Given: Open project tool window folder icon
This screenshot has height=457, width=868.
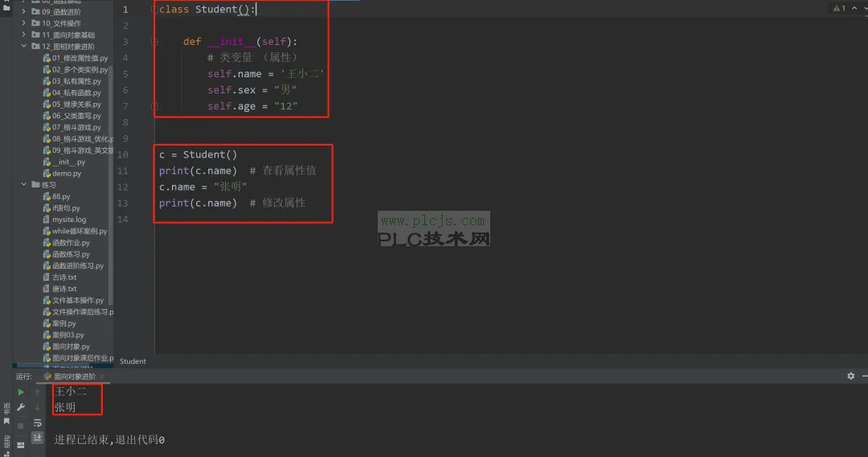Looking at the screenshot, I should [6, 8].
